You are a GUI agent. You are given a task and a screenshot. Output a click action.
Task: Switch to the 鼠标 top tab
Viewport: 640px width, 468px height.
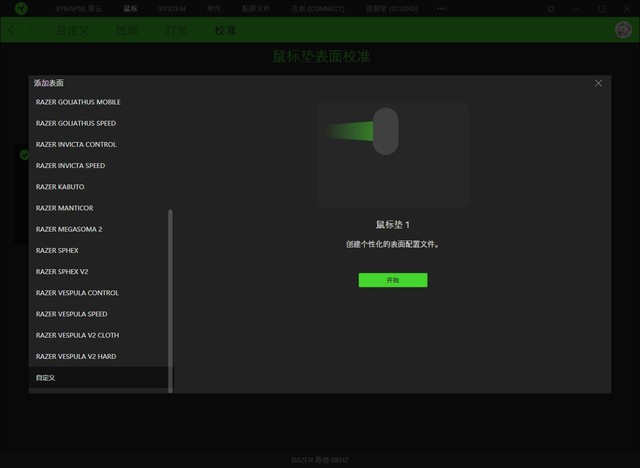coord(131,9)
